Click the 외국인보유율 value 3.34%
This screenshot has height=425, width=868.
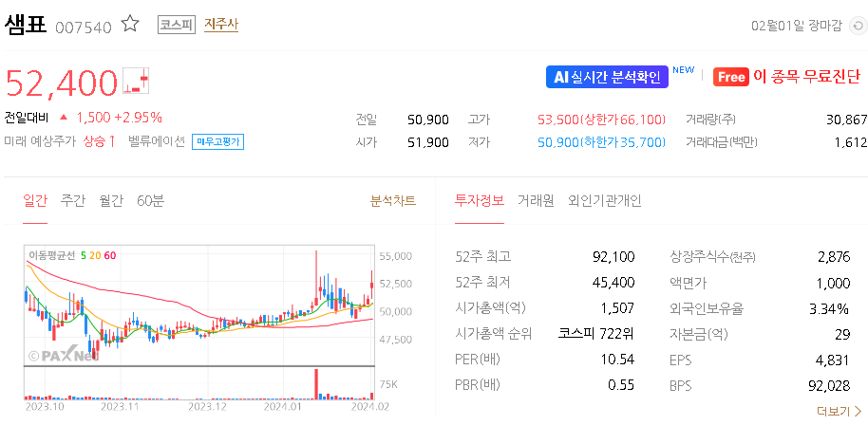click(x=830, y=308)
